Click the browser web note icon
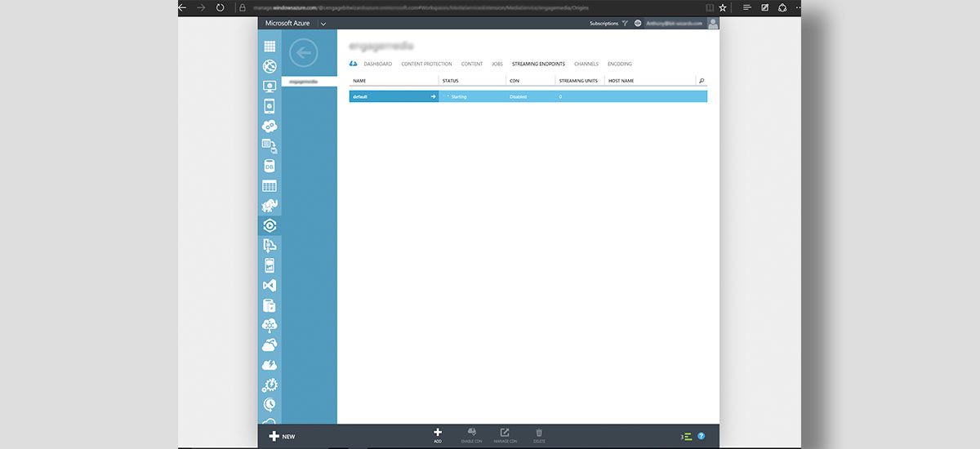The image size is (980, 449). [764, 7]
